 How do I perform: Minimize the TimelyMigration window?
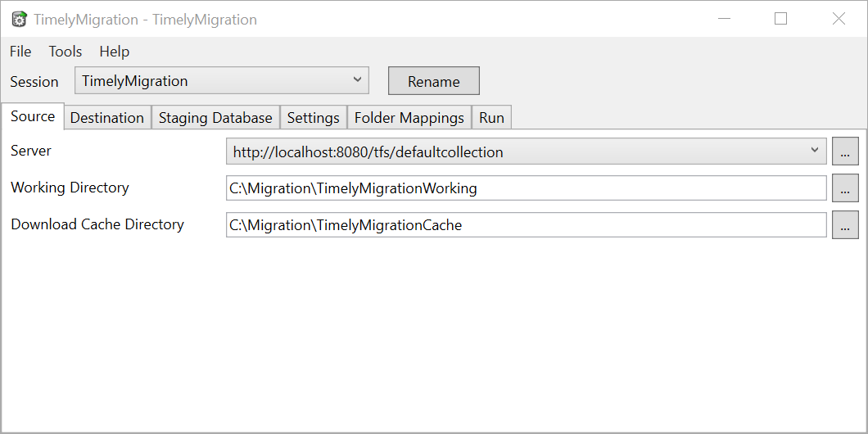click(x=724, y=19)
